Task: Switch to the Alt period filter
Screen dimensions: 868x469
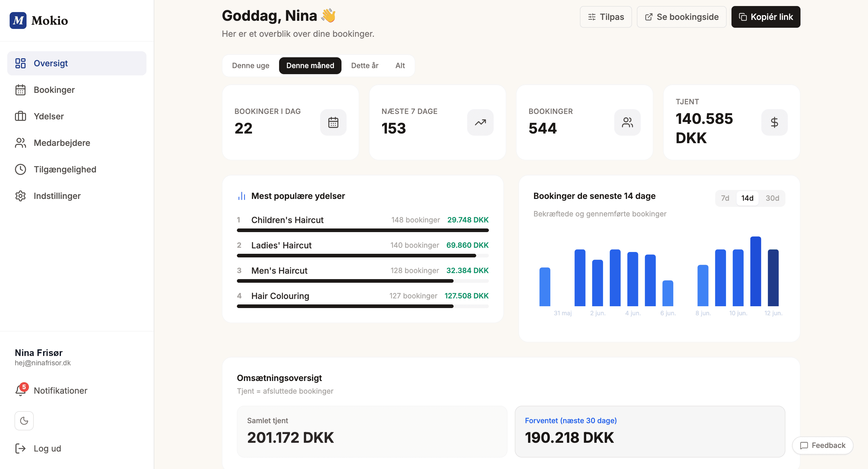Action: (400, 65)
